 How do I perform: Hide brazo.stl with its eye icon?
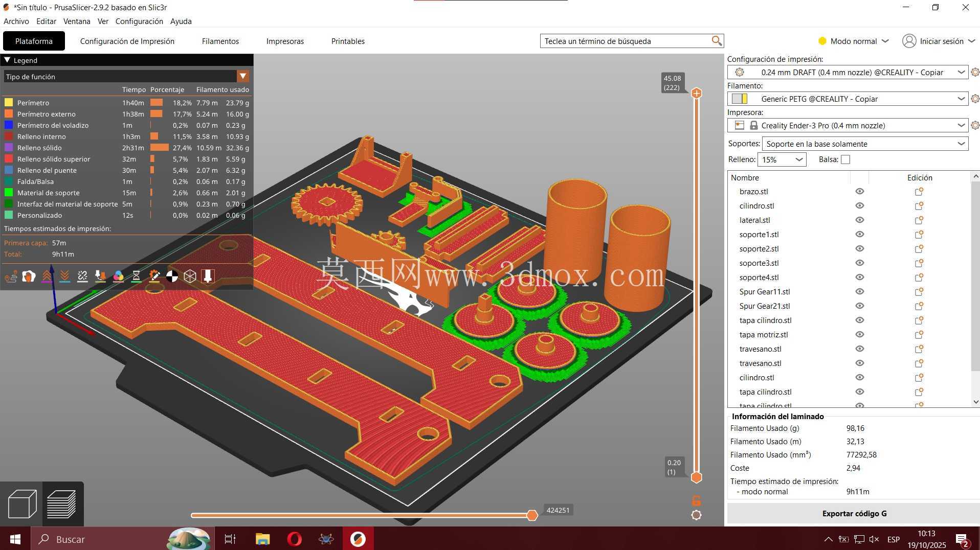tap(860, 192)
